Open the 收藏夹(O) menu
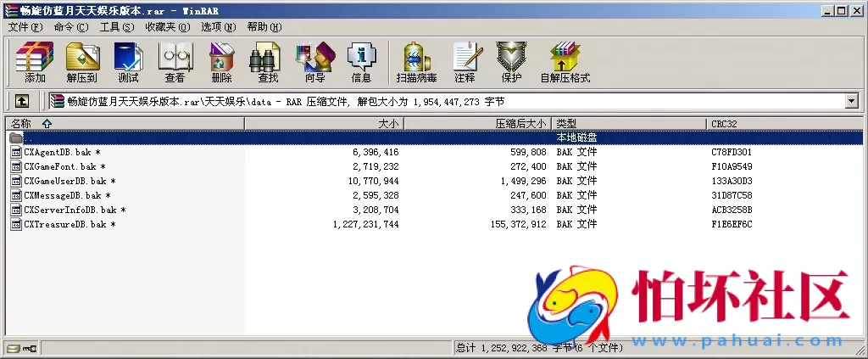 pos(168,26)
